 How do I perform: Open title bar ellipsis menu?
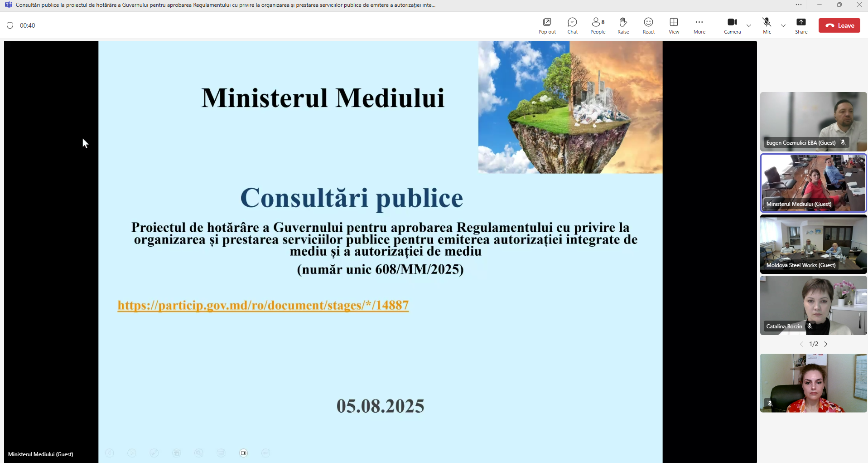799,5
